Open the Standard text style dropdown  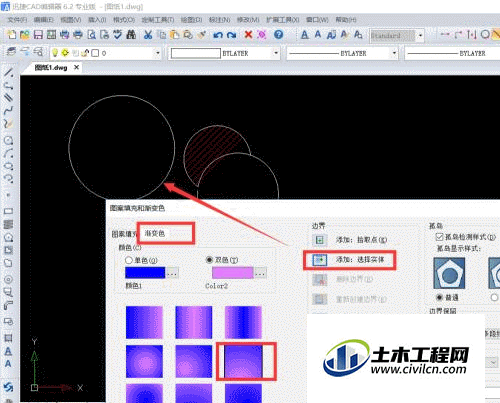420,35
